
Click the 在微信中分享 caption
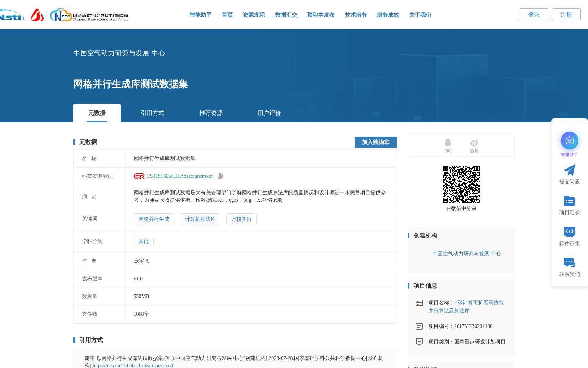coord(461,209)
